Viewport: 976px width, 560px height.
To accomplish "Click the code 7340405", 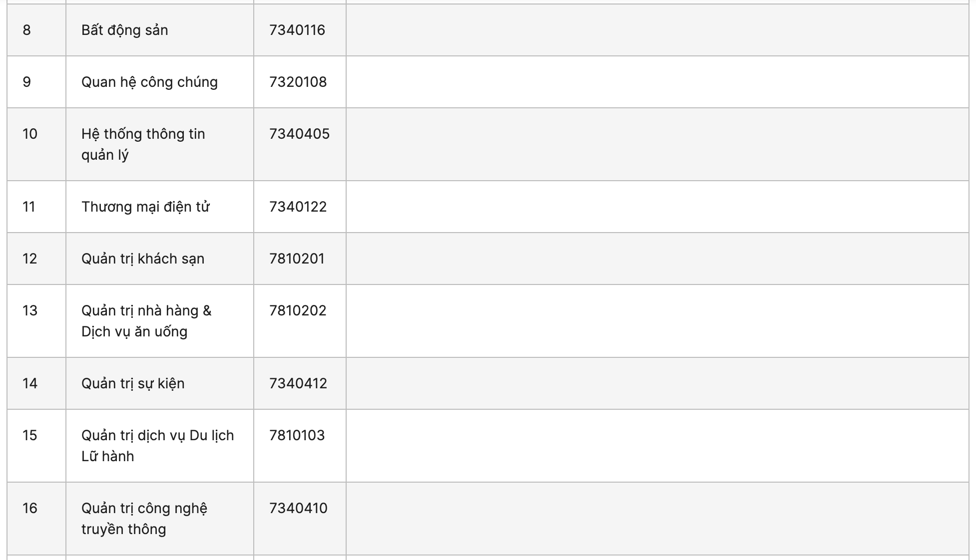I will (x=299, y=134).
